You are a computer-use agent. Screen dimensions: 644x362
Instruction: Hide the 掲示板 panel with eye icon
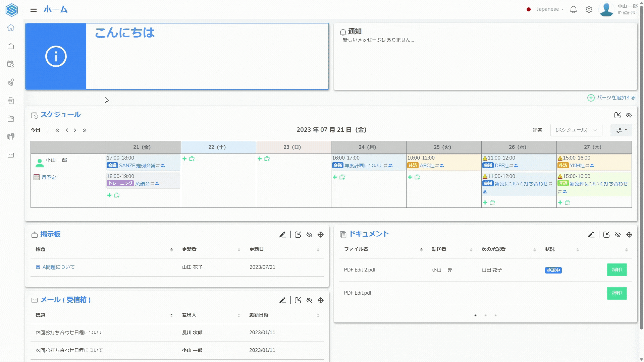309,235
